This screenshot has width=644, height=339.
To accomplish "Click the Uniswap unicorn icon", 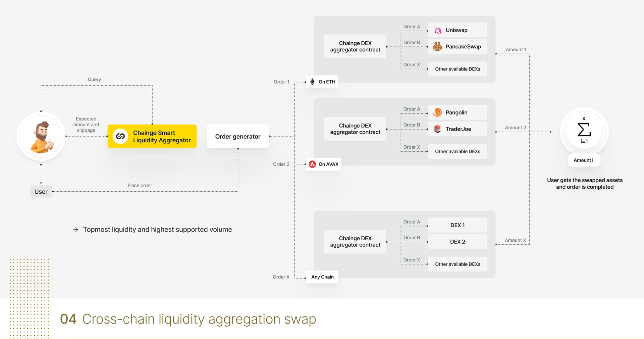I will point(437,30).
